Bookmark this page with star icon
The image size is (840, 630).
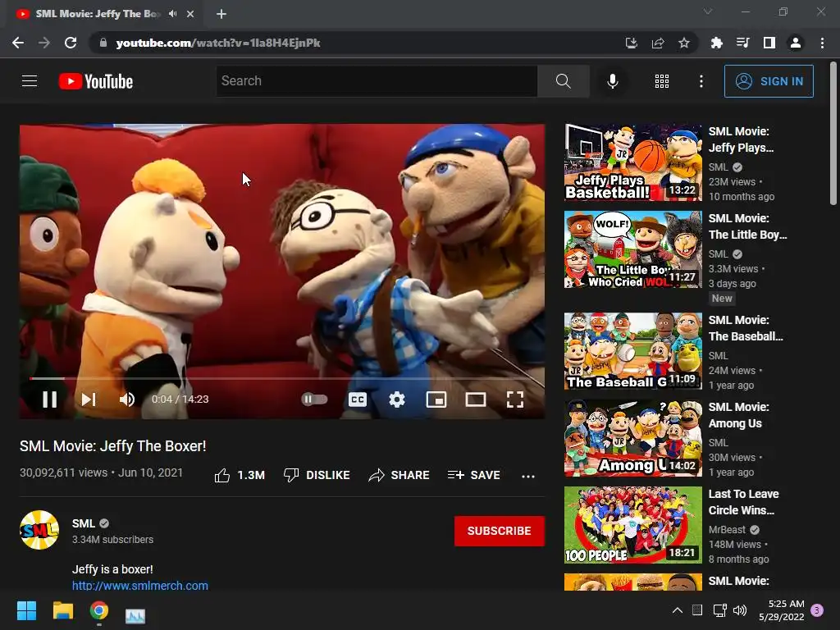(x=683, y=43)
